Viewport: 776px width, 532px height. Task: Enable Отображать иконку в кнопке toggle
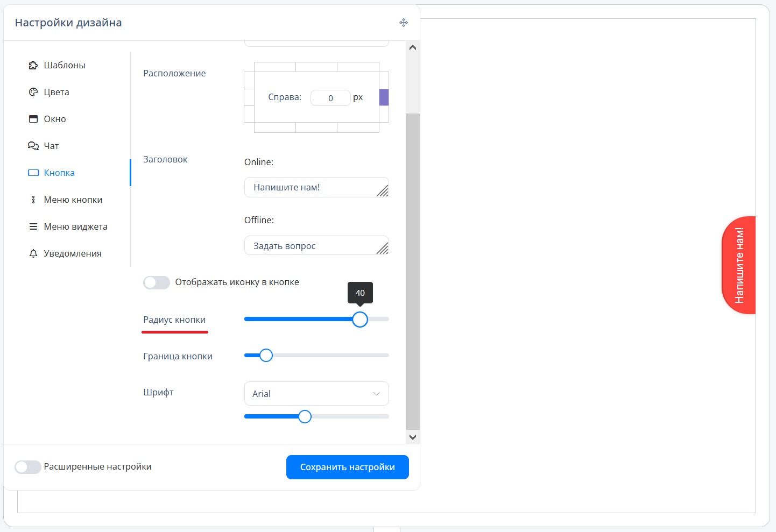tap(157, 282)
